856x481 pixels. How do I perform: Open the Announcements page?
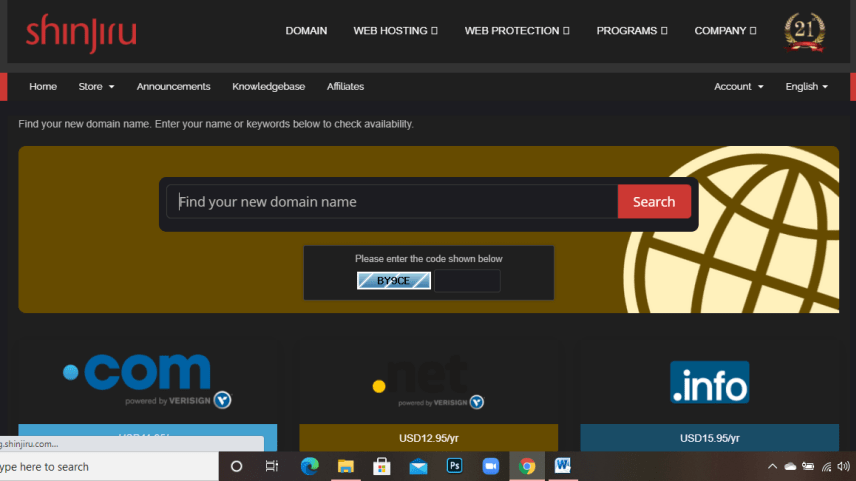[173, 87]
